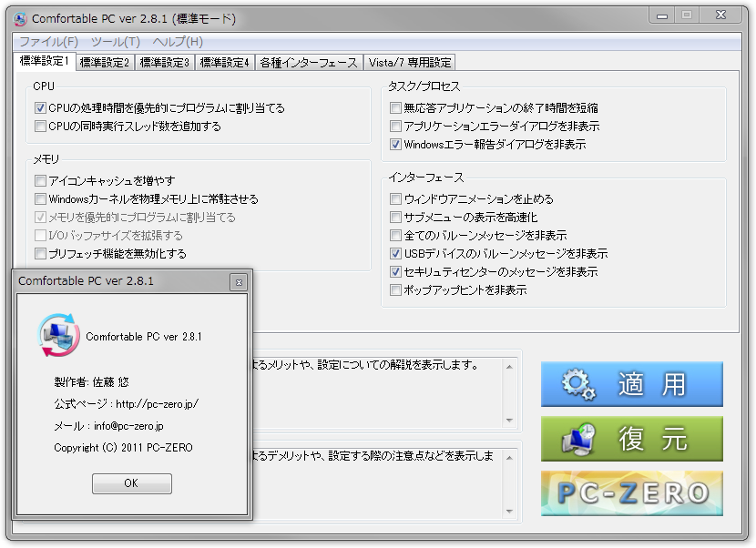Screen dimensions: 756x548
Task: Click the Comfortable PC logo icon in About dialog
Action: [58, 336]
